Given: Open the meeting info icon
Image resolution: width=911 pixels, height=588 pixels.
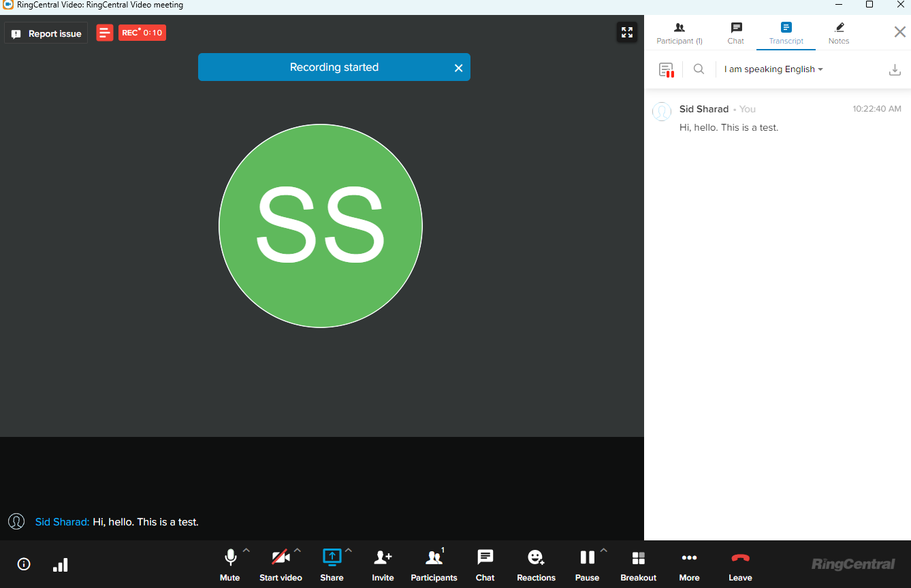Looking at the screenshot, I should click(x=24, y=564).
